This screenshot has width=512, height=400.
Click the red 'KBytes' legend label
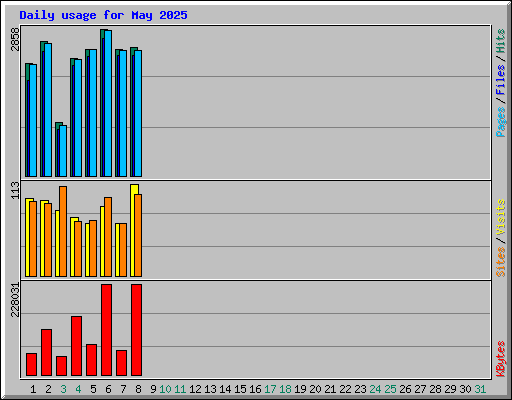(500, 359)
